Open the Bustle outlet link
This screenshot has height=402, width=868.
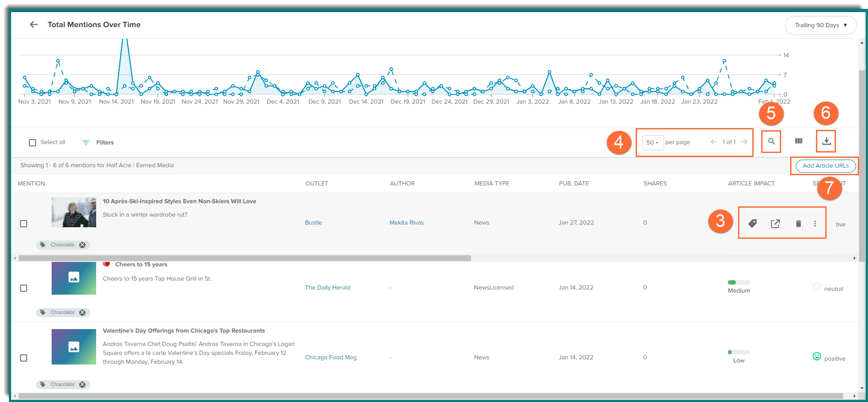point(313,223)
